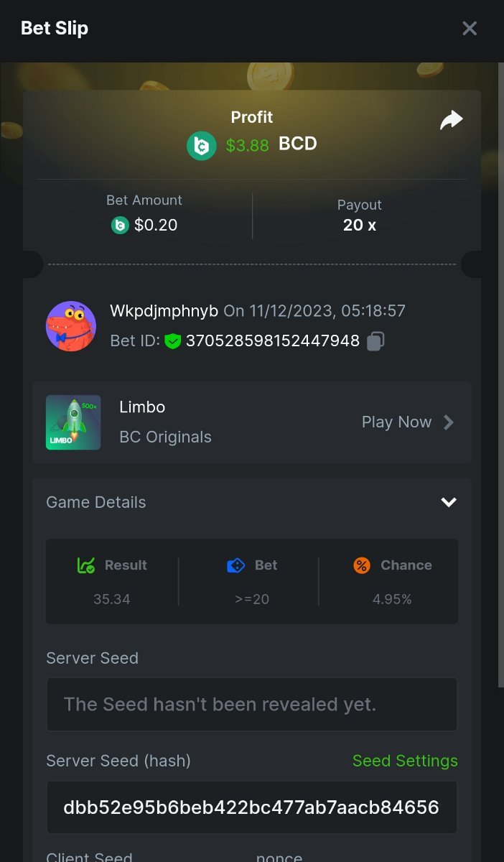Select the Server Seed hash field

pyautogui.click(x=251, y=807)
